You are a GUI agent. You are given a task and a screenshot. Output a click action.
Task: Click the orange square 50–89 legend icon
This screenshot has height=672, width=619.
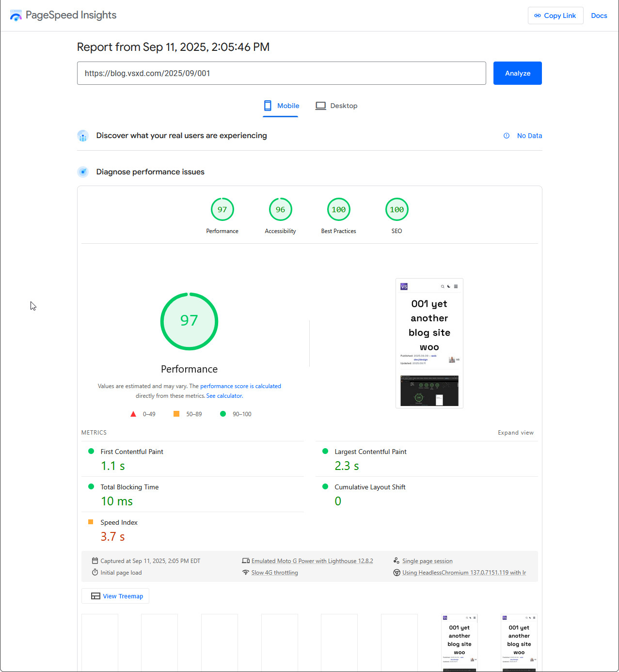[176, 414]
